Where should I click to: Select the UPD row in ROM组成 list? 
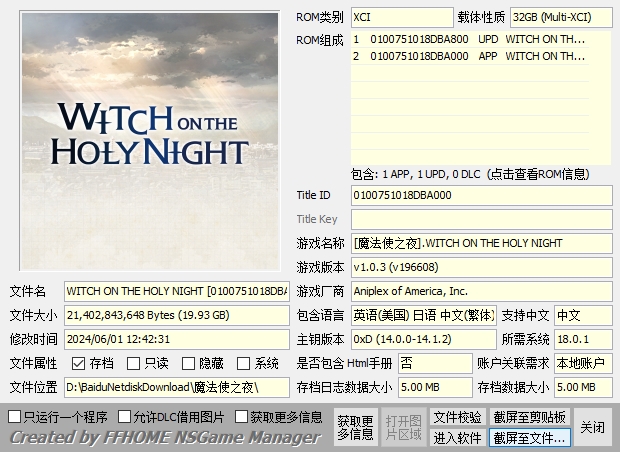(468, 39)
